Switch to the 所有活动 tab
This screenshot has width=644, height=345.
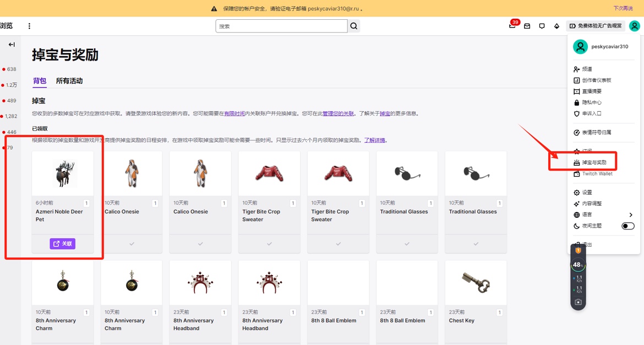[69, 81]
